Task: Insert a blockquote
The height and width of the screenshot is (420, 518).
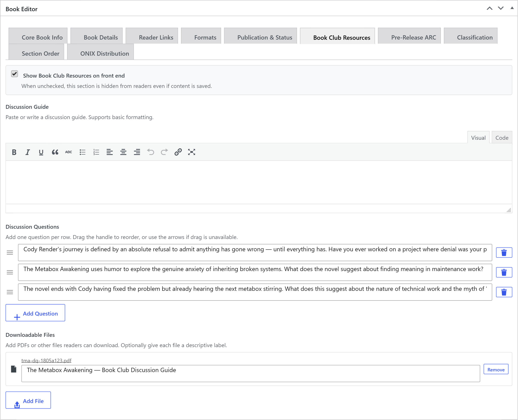Action: pos(55,152)
